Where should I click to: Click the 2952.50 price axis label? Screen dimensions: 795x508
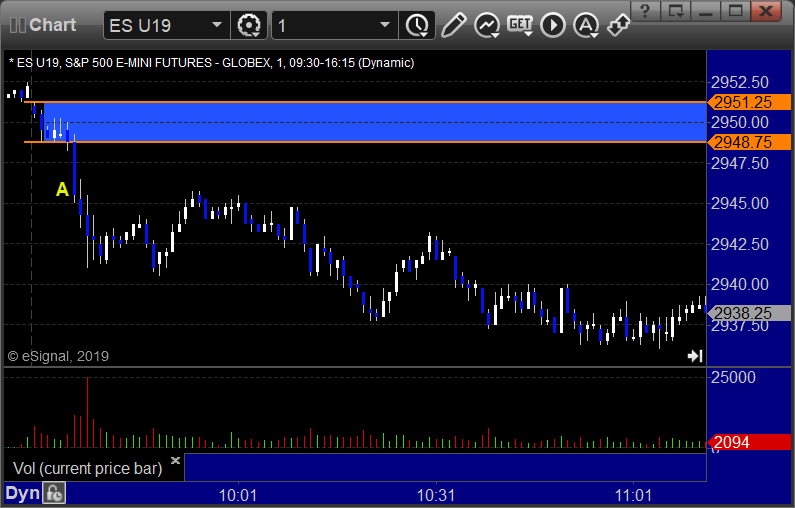click(740, 82)
